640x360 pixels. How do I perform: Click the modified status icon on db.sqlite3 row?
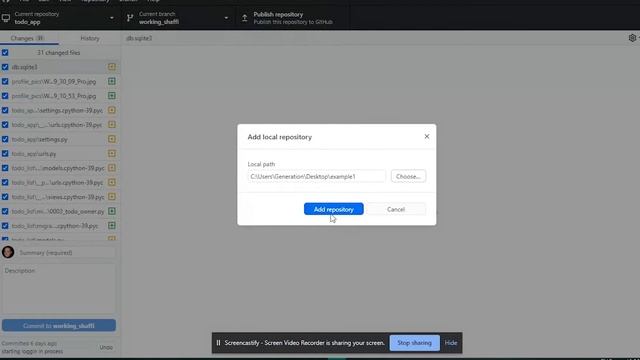point(111,67)
